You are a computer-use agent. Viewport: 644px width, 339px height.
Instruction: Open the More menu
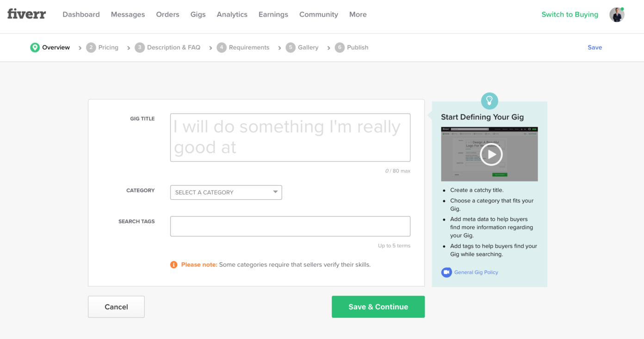click(x=358, y=14)
